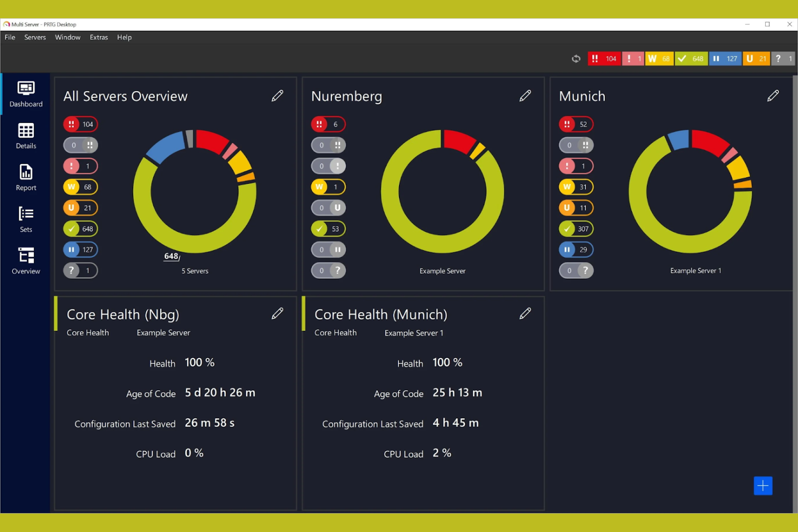
Task: Toggle the paused sensors filter for Munich
Action: 576,249
